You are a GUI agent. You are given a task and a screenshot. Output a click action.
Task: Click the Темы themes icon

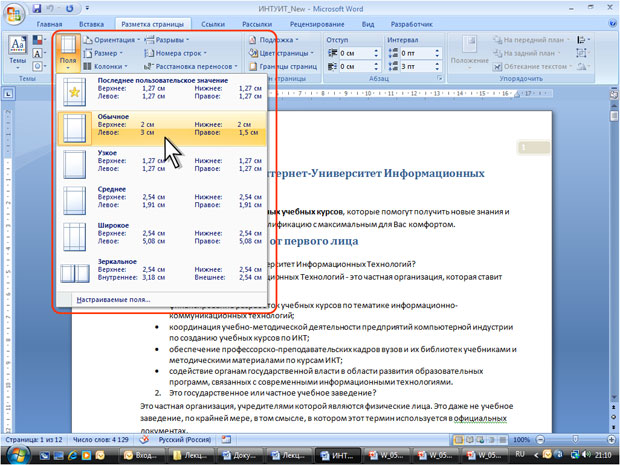point(17,52)
